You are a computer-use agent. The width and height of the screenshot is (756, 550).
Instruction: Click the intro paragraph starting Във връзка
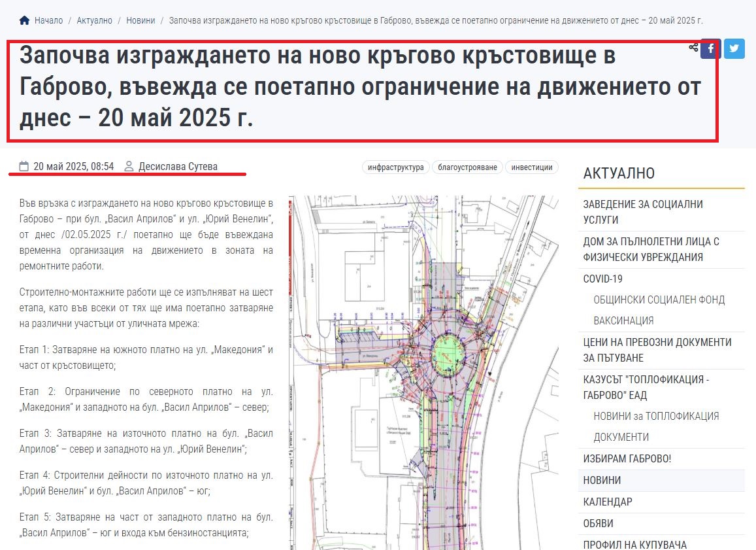click(x=146, y=235)
